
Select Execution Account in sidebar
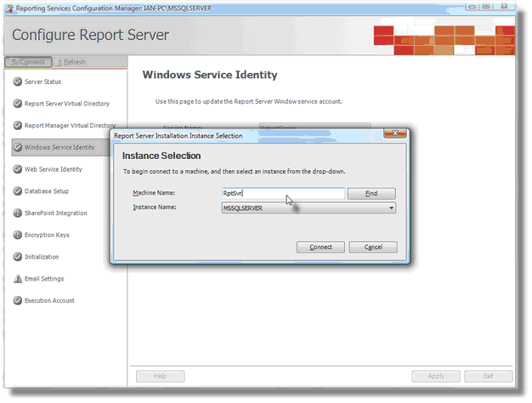click(49, 300)
